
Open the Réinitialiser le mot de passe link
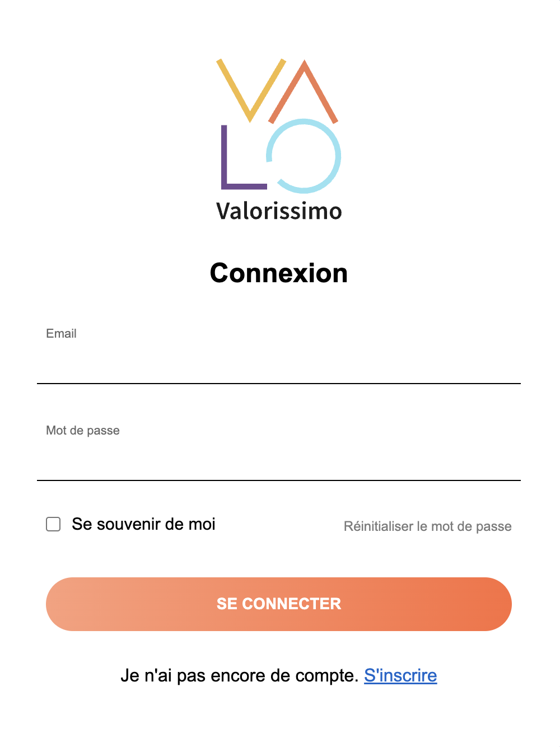(427, 526)
